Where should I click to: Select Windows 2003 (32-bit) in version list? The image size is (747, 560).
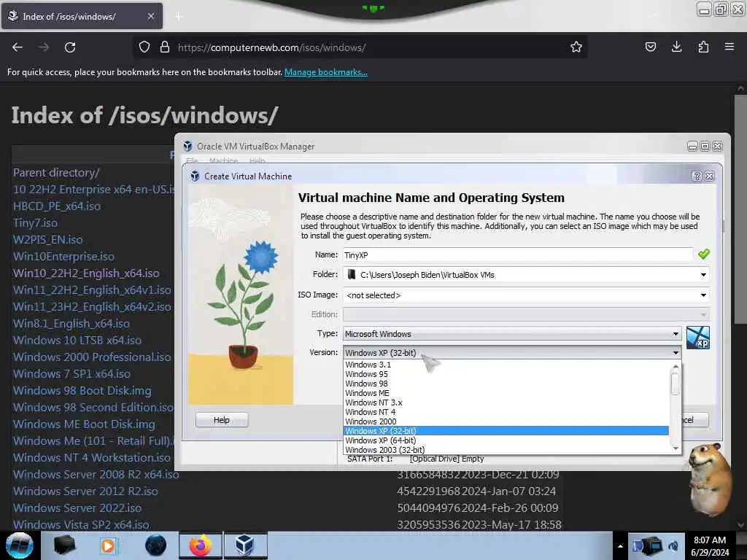[x=506, y=450]
